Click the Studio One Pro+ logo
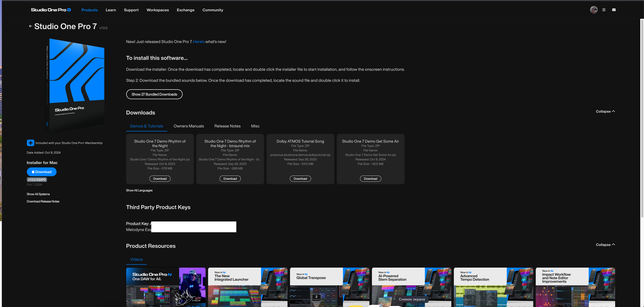644x307 pixels. click(x=51, y=10)
